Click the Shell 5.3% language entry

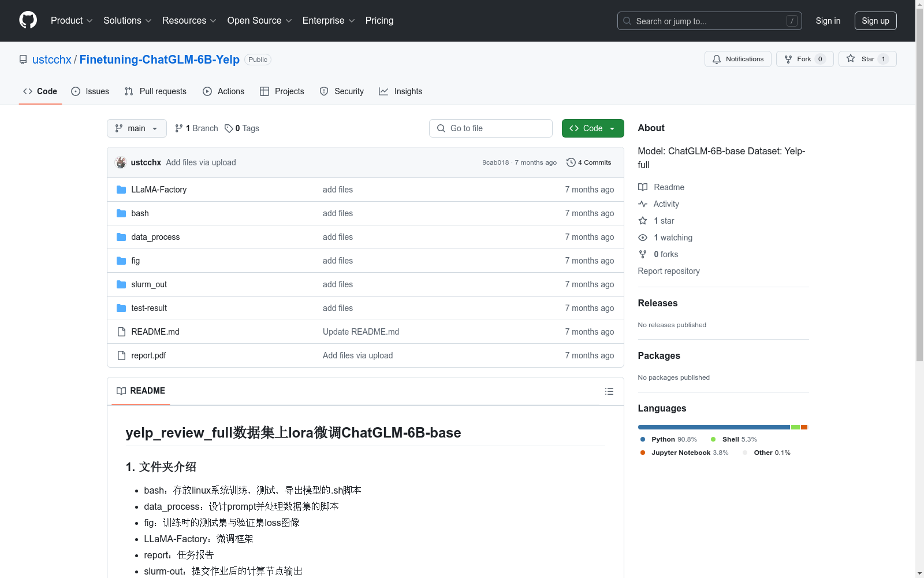733,439
